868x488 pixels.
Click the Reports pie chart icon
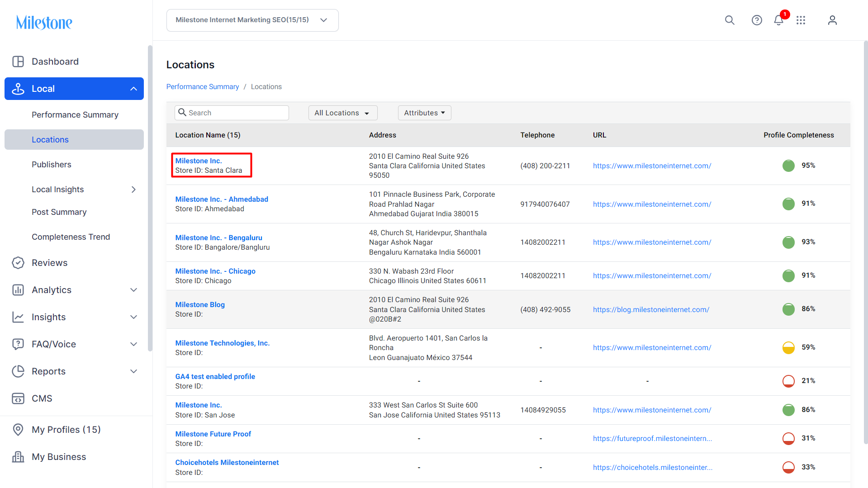[x=18, y=371]
